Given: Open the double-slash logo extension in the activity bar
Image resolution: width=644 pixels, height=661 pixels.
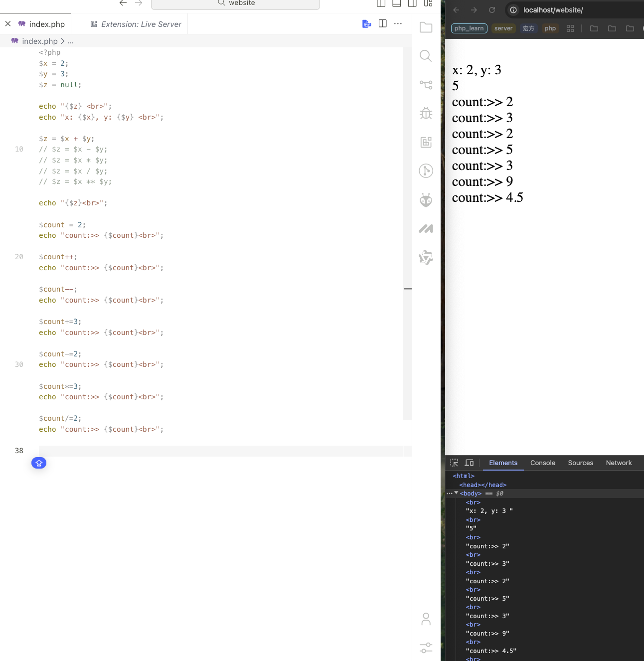Looking at the screenshot, I should pyautogui.click(x=426, y=229).
